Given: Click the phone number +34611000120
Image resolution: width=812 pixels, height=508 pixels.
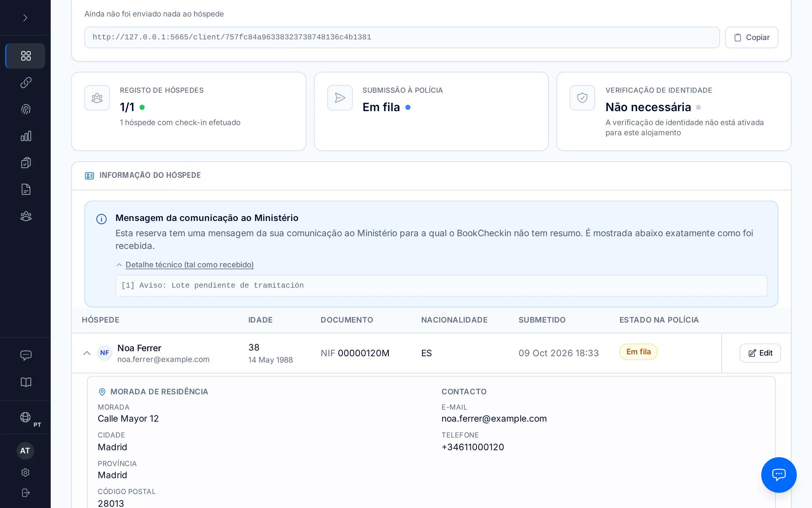Looking at the screenshot, I should click(473, 447).
